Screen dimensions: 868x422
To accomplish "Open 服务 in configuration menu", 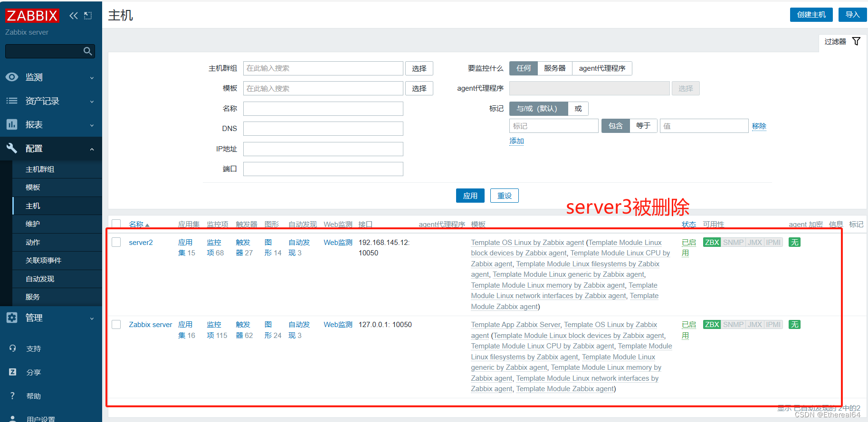I will [x=33, y=297].
